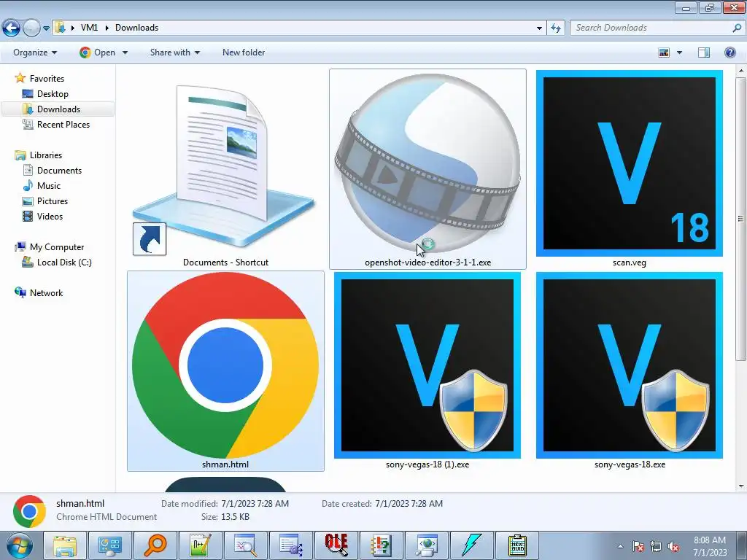Click the search magnifier in Search Downloads box
Viewport: 747px width, 560px height.
click(x=737, y=28)
